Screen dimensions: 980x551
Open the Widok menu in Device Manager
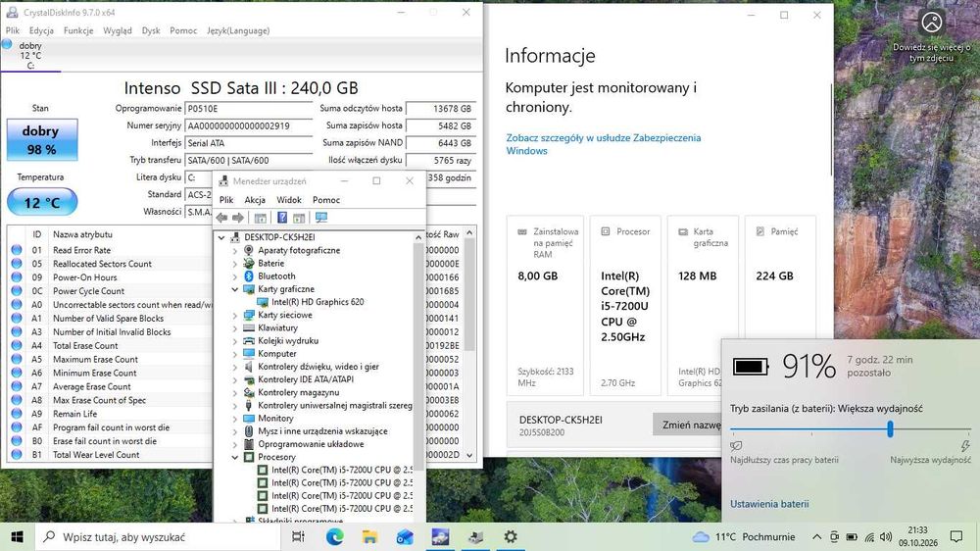(x=289, y=199)
